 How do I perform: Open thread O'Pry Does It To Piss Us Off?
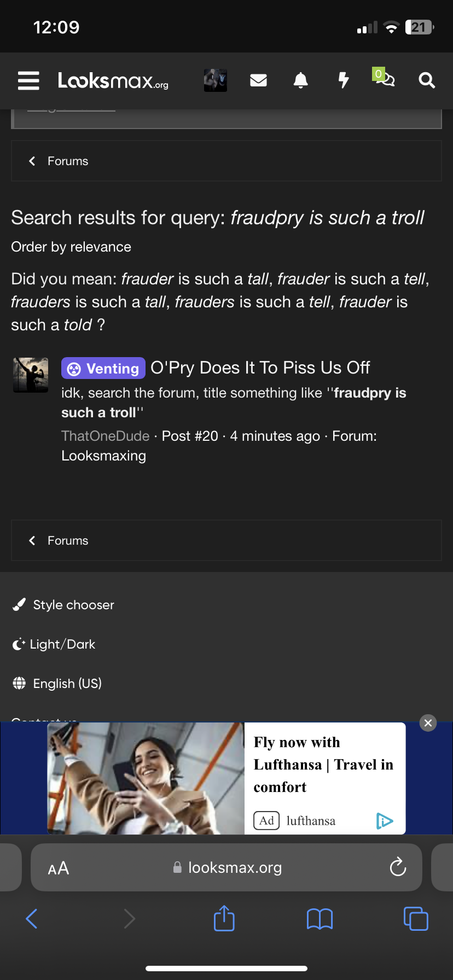point(260,368)
